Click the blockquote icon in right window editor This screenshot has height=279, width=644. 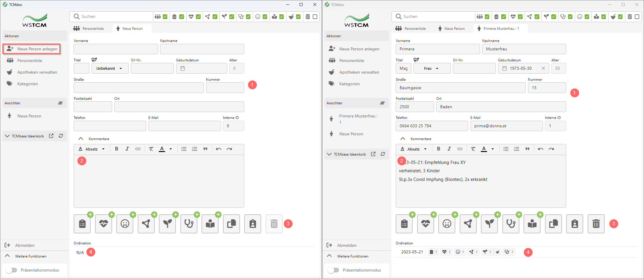[527, 149]
